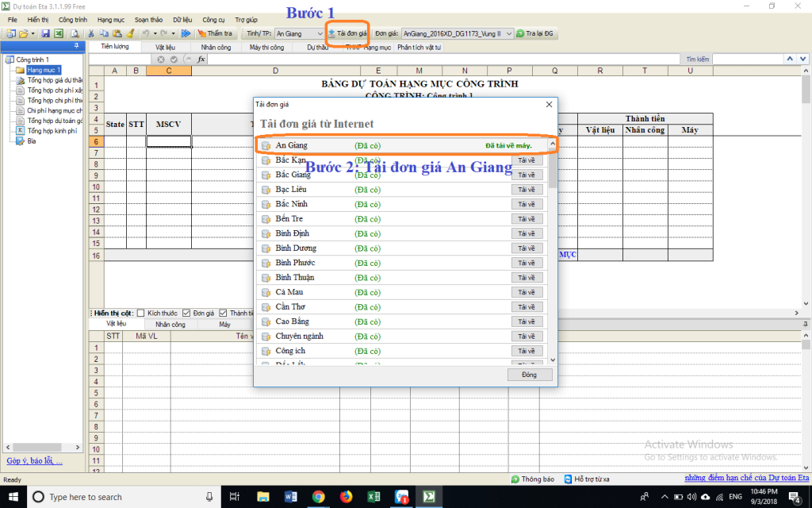Expand the Đơn giá price set dropdown
Viewport: 812px width, 508px height.
pyautogui.click(x=508, y=33)
